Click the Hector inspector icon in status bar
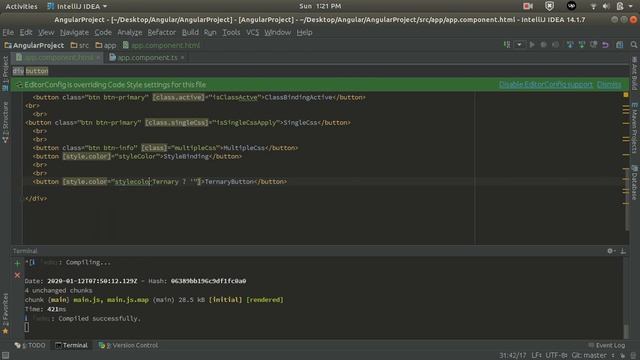Screen dimensions: 640x360 click(x=633, y=356)
